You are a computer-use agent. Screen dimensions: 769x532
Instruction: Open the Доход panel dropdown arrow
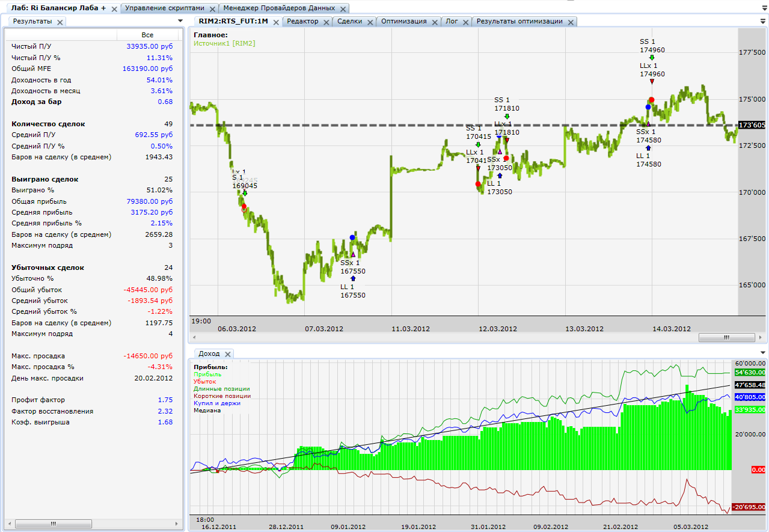(x=763, y=353)
